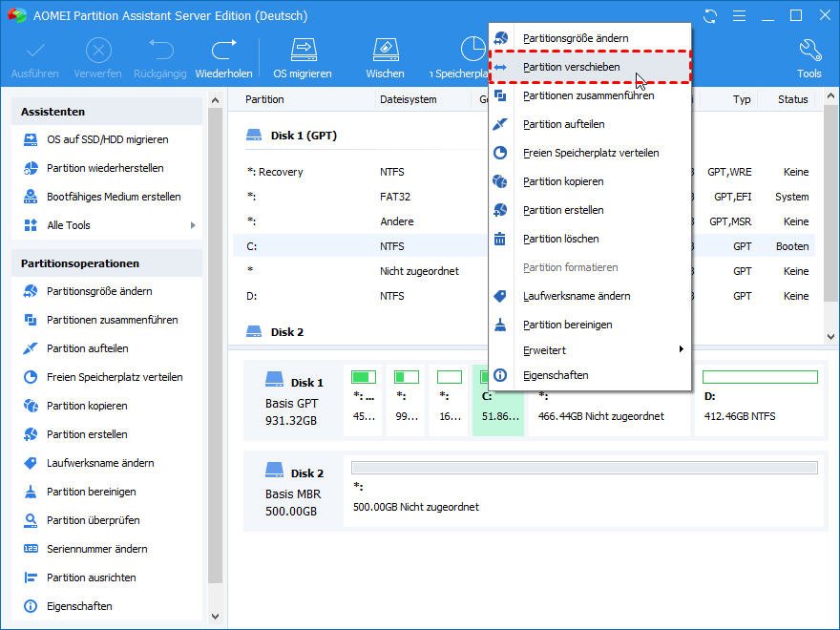The height and width of the screenshot is (630, 840).
Task: Click the Partition aufteilen sidebar icon
Action: tap(31, 348)
